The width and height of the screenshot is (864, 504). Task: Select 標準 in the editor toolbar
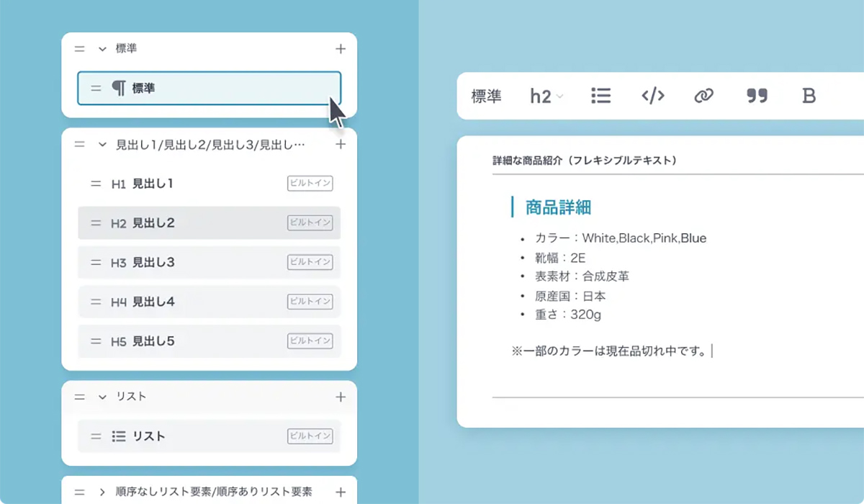coord(486,96)
